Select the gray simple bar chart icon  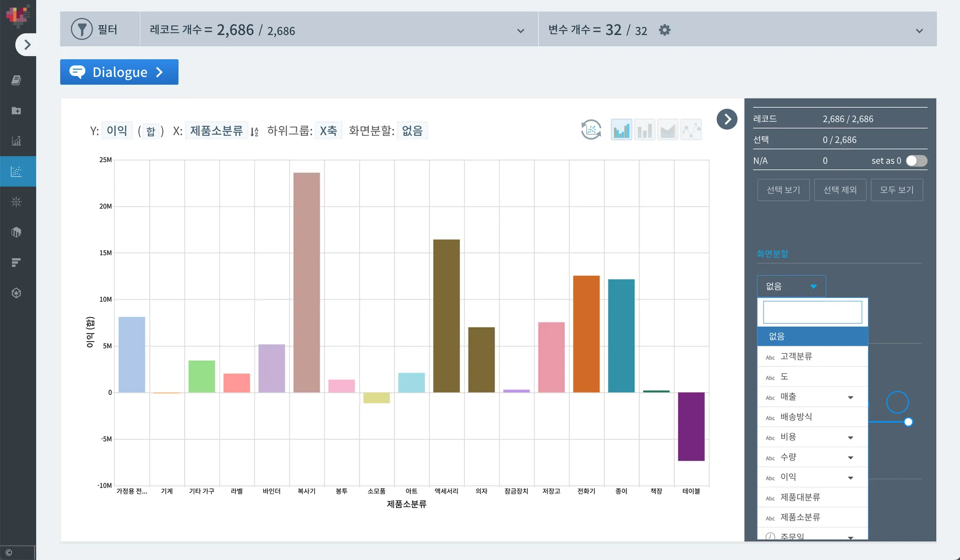click(x=645, y=130)
